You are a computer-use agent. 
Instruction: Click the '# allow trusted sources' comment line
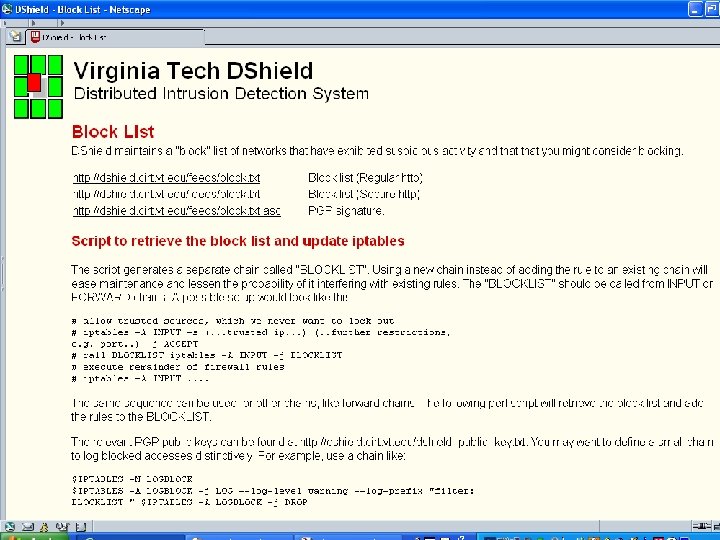tap(233, 321)
